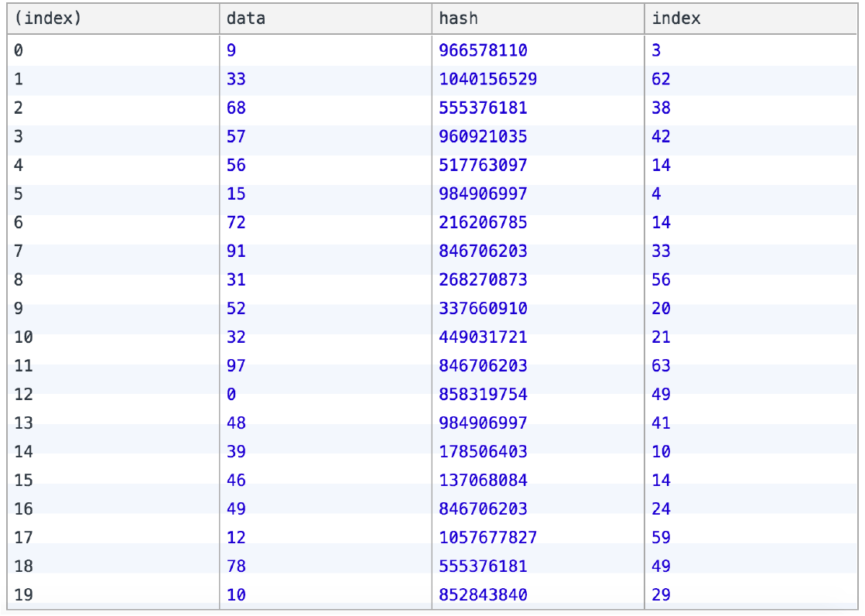Click data value 15 in row 5
865x616 pixels.
[236, 194]
